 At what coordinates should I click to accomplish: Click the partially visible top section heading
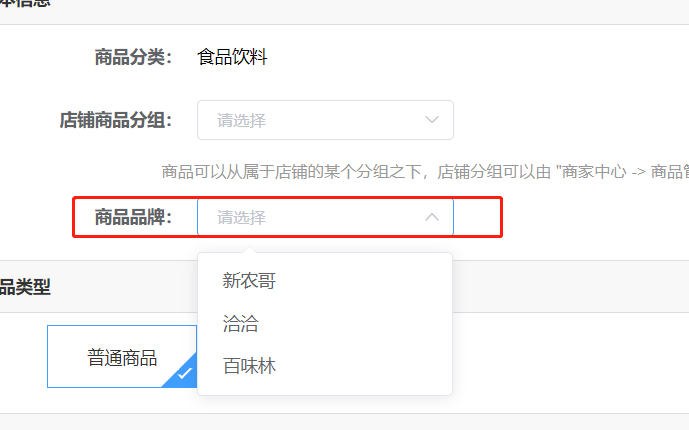click(25, 3)
